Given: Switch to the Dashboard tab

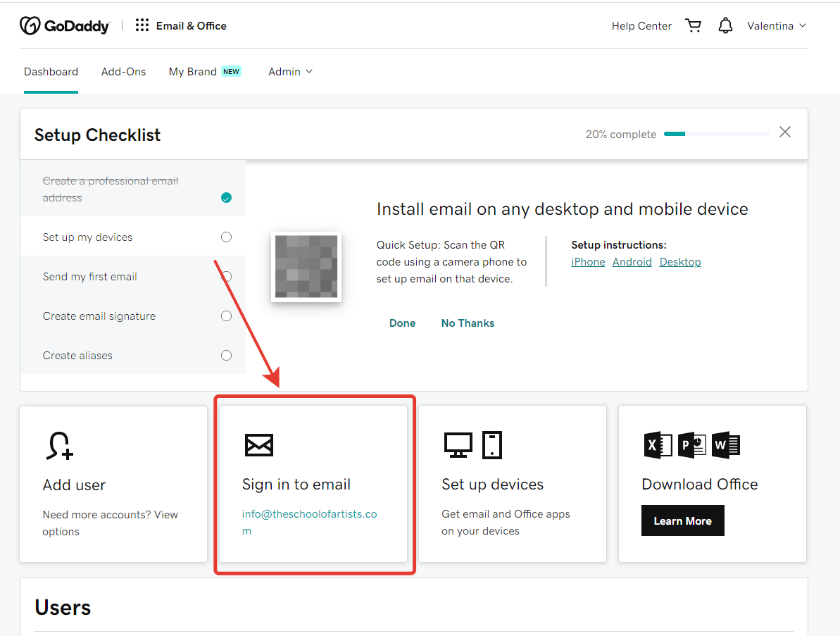Looking at the screenshot, I should (51, 72).
